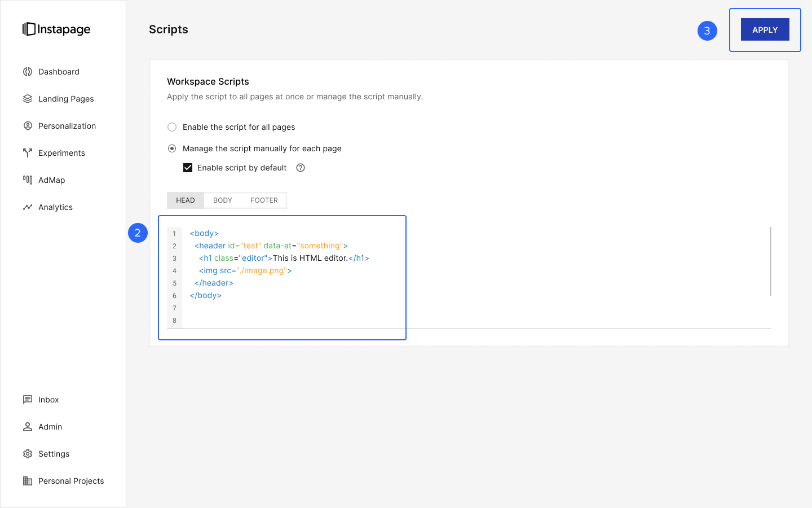
Task: Switch to the BODY script tab
Action: tap(223, 200)
